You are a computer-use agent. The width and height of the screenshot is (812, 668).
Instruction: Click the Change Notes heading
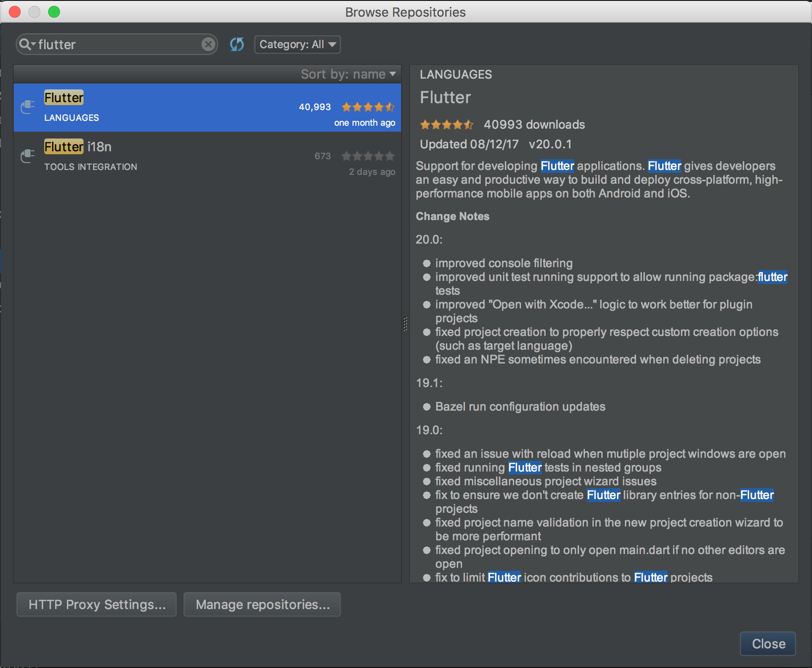[452, 217]
